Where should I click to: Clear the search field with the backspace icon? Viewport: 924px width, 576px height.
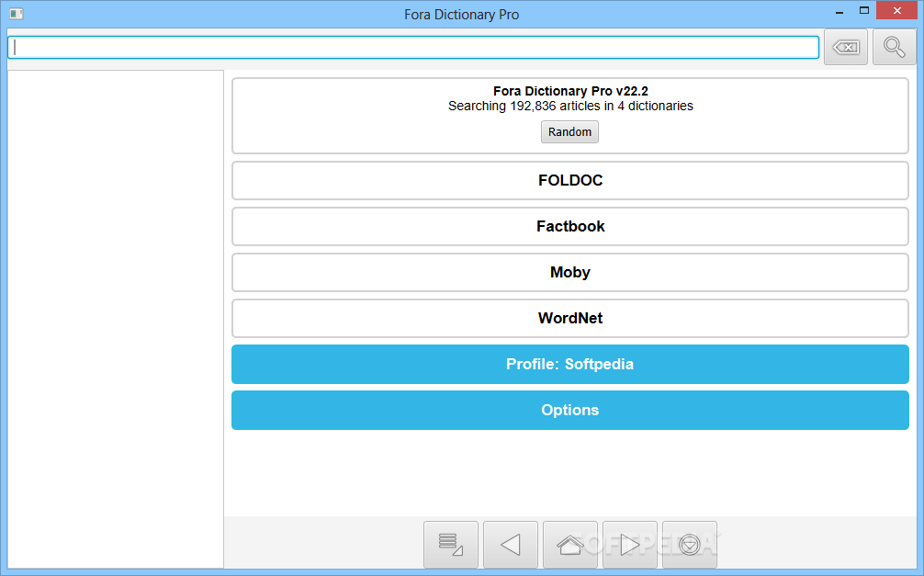point(846,47)
